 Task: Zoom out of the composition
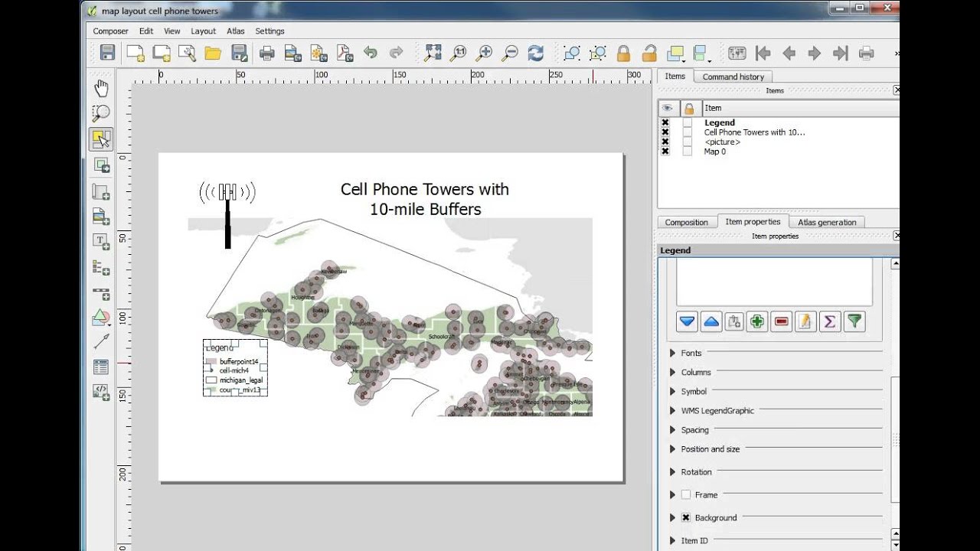click(510, 53)
